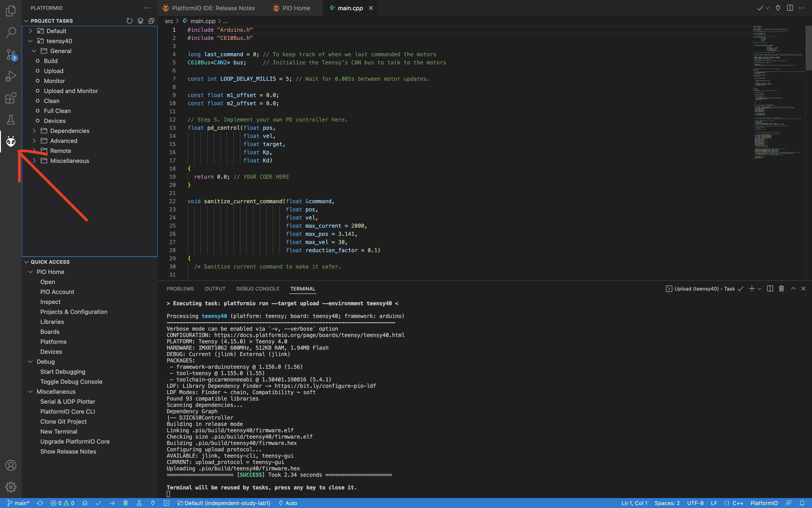
Task: Collapse the General folder
Action: point(34,51)
